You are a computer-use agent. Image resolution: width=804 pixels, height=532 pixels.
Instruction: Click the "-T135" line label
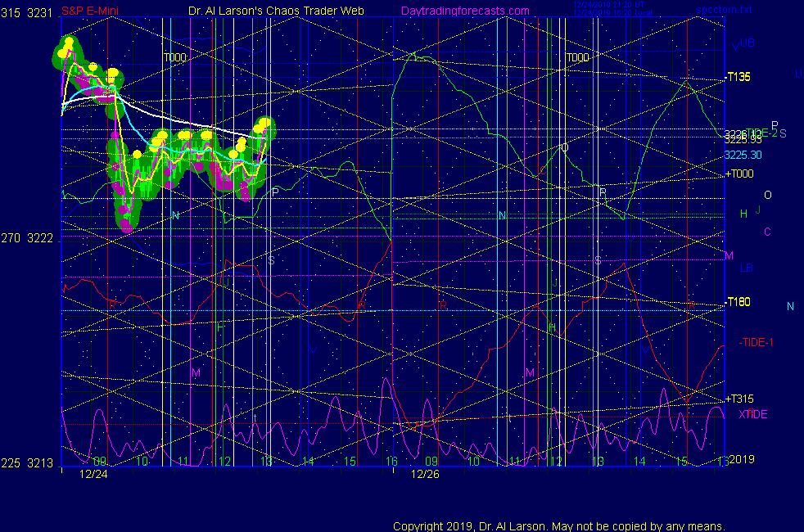click(x=738, y=77)
